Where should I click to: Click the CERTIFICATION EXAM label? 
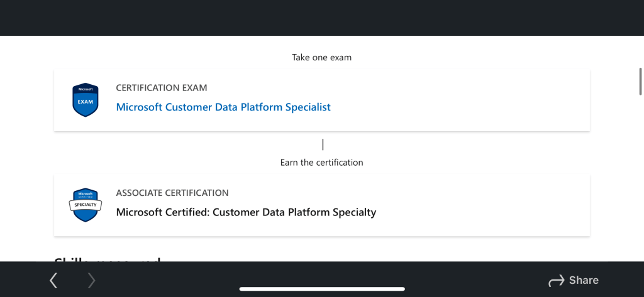pyautogui.click(x=162, y=88)
